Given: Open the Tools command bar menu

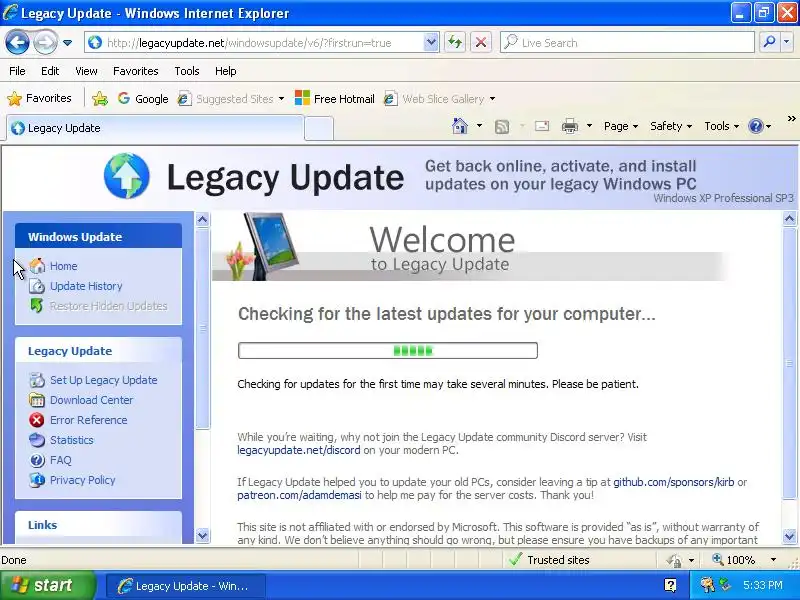Looking at the screenshot, I should [721, 126].
